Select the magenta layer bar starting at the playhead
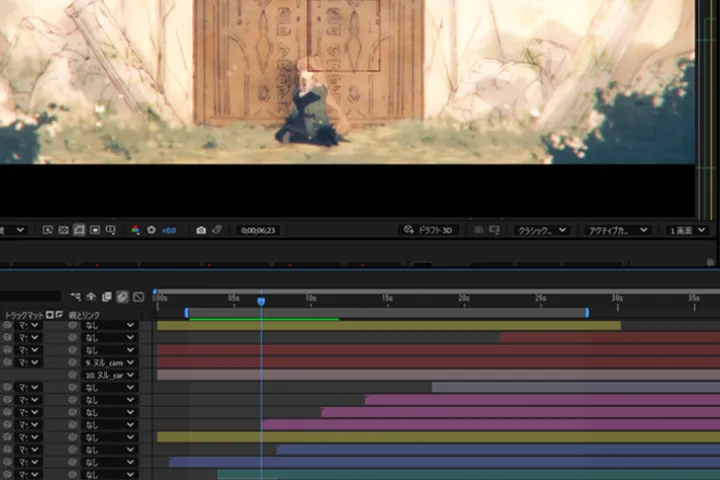Screen dimensions: 720x480 pyautogui.click(x=491, y=425)
